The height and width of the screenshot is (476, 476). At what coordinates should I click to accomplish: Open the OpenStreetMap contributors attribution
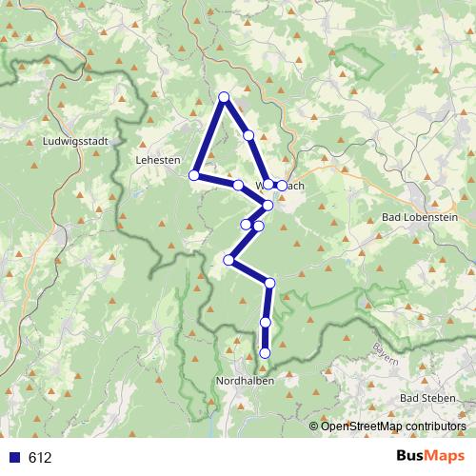[x=387, y=426]
